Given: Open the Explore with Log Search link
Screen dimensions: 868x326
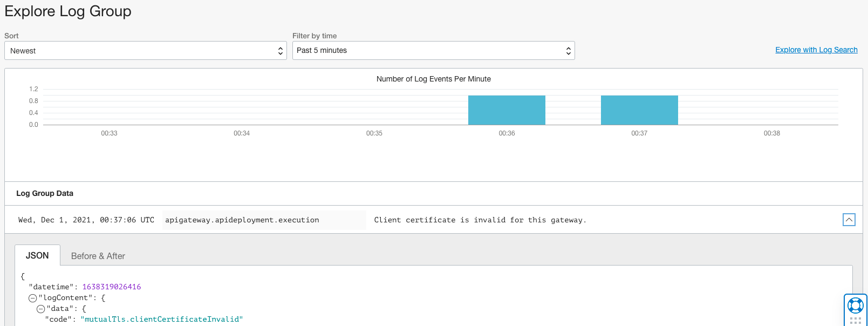Looking at the screenshot, I should point(816,50).
